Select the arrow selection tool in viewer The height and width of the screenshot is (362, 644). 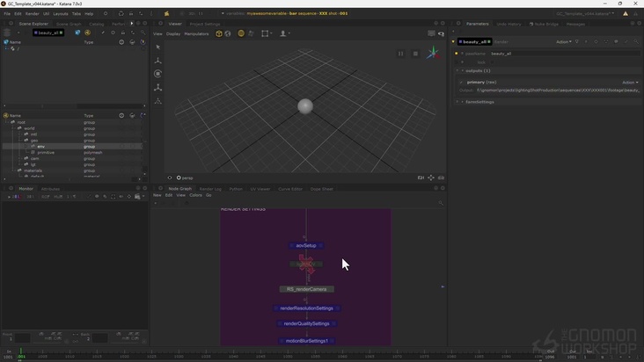157,47
